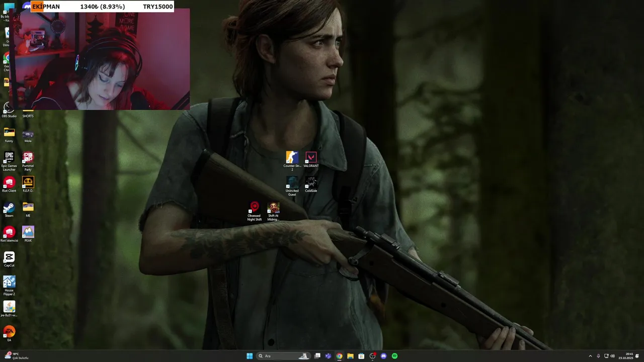The height and width of the screenshot is (362, 644).
Task: Open Microsoft Store from taskbar
Action: 361,356
